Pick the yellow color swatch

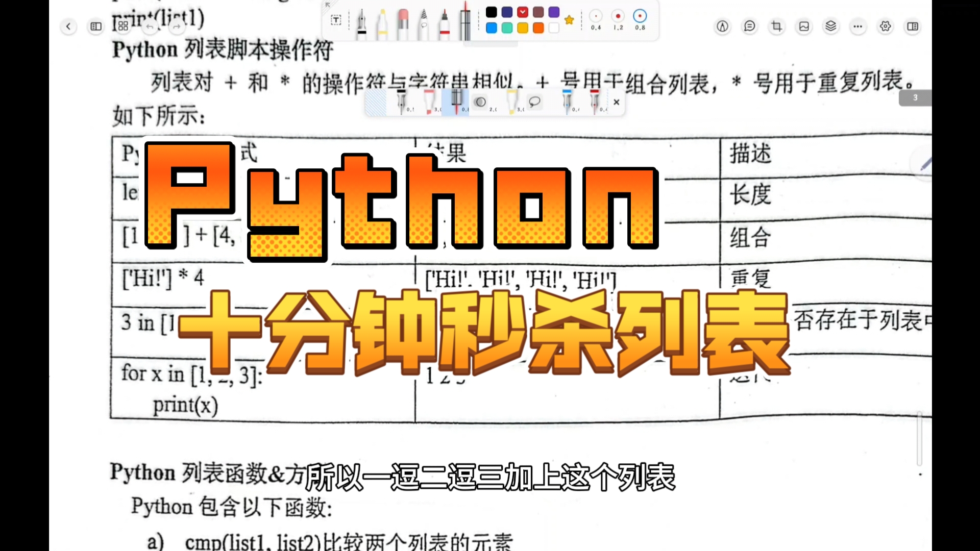[523, 28]
